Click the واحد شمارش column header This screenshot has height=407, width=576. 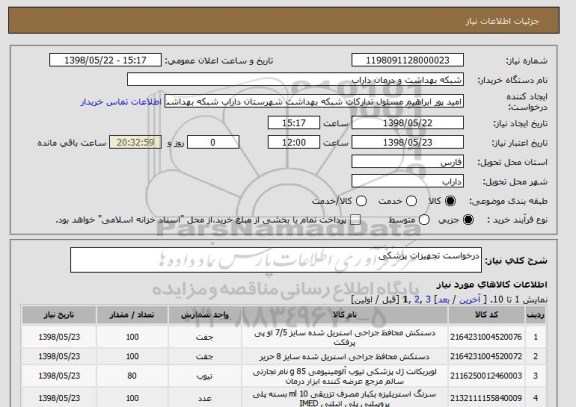coord(205,315)
